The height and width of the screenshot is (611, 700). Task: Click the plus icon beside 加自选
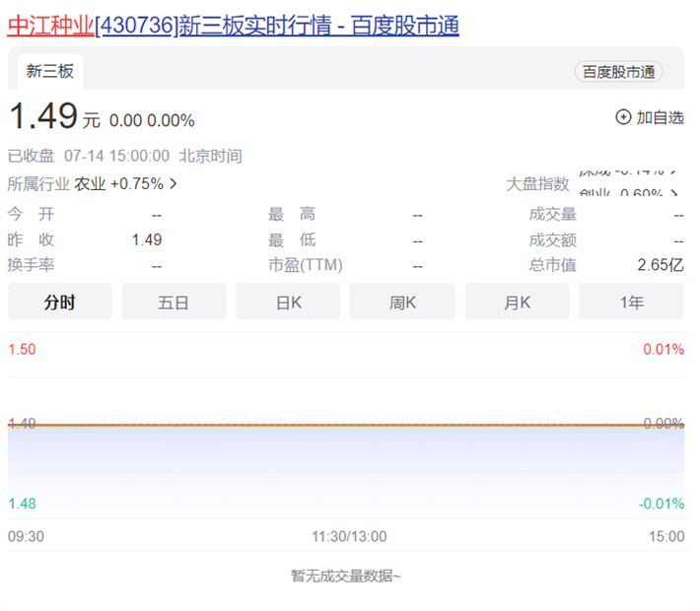(x=623, y=117)
